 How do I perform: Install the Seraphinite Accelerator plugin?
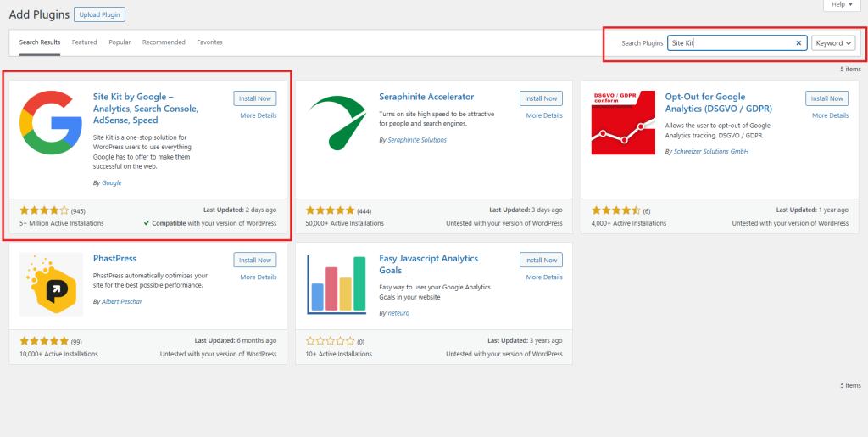[541, 98]
